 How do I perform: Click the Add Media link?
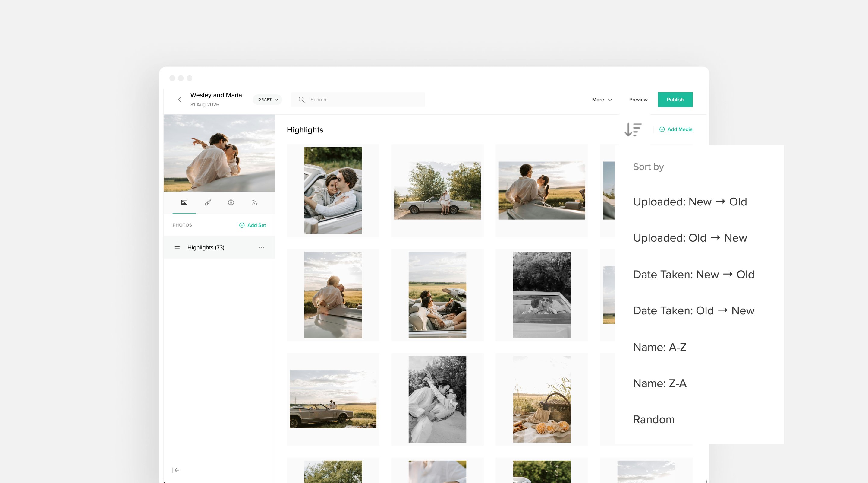point(676,129)
